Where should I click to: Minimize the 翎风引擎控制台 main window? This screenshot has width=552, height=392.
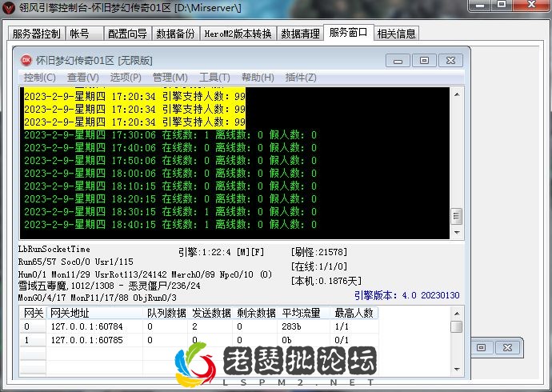point(479,5)
